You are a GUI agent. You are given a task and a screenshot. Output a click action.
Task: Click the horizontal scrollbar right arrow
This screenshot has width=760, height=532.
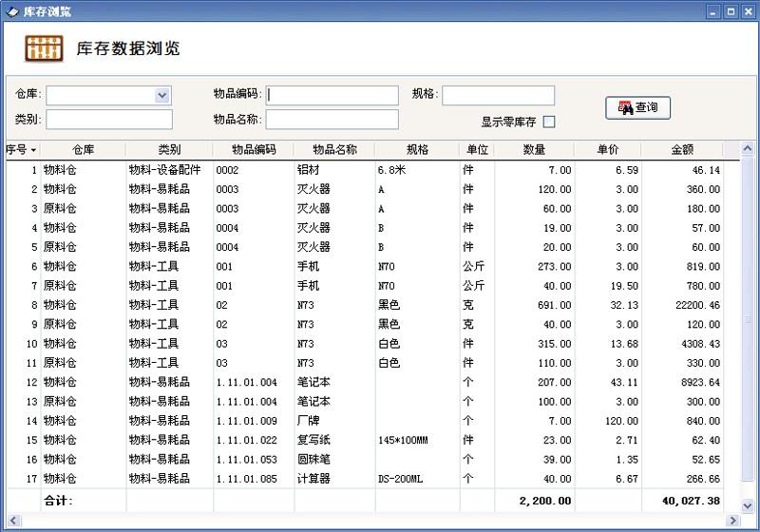point(732,520)
